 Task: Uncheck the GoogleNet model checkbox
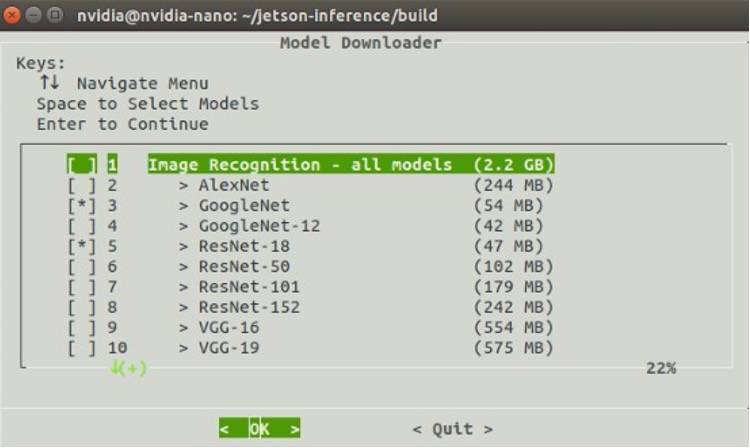pyautogui.click(x=82, y=206)
